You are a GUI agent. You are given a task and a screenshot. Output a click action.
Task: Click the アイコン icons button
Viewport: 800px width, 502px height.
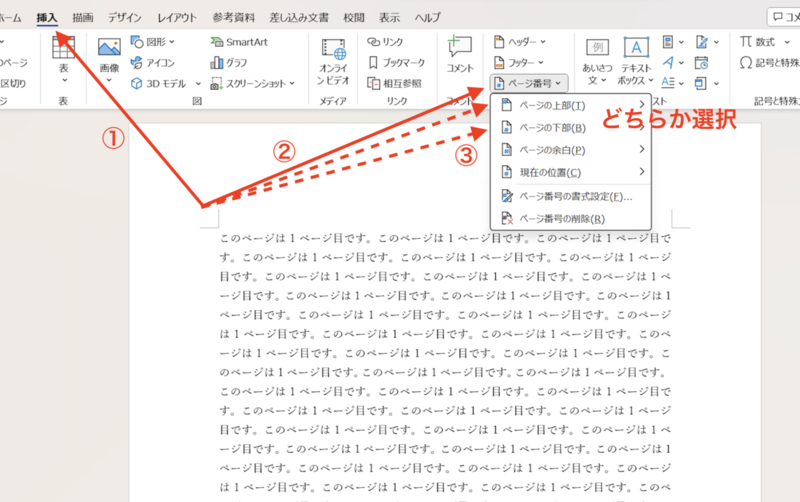click(x=153, y=63)
